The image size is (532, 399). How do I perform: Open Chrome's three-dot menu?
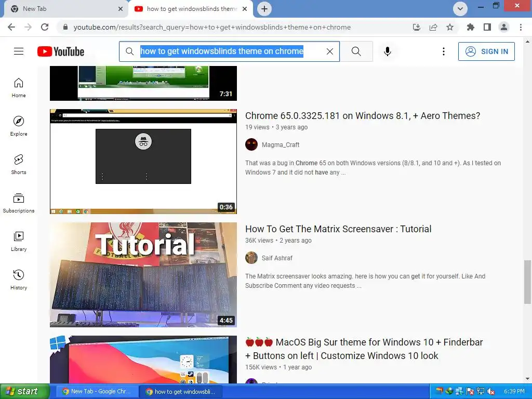tap(521, 27)
